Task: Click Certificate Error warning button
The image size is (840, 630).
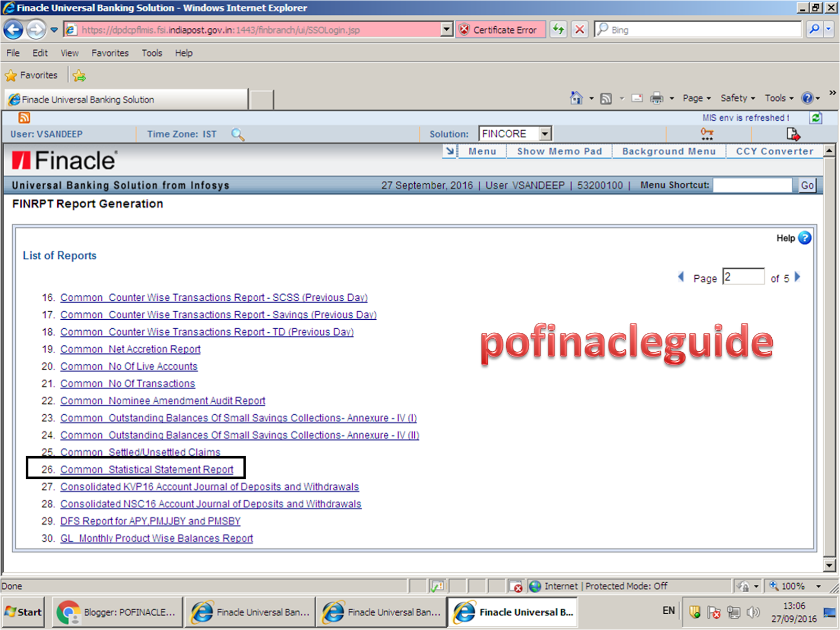Action: tap(500, 29)
